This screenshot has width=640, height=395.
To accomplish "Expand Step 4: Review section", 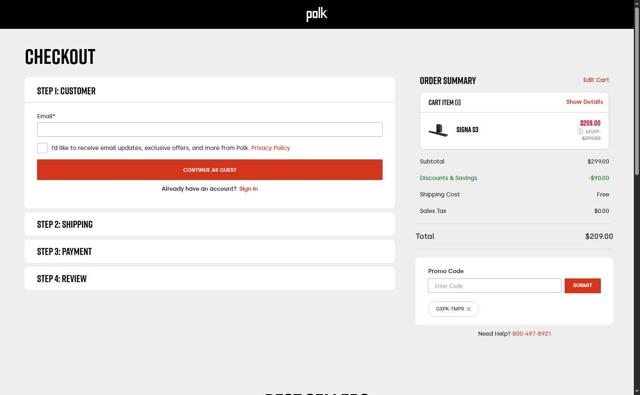I will [x=210, y=279].
